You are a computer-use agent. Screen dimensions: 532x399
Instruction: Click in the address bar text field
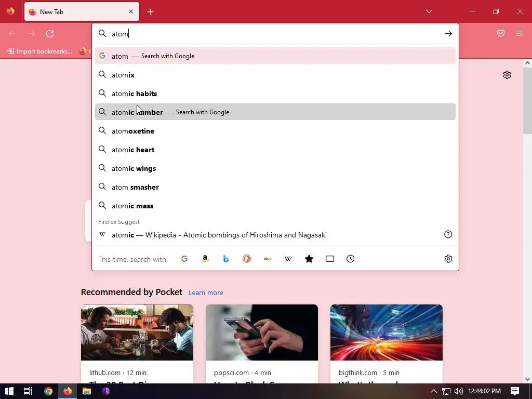pos(275,34)
